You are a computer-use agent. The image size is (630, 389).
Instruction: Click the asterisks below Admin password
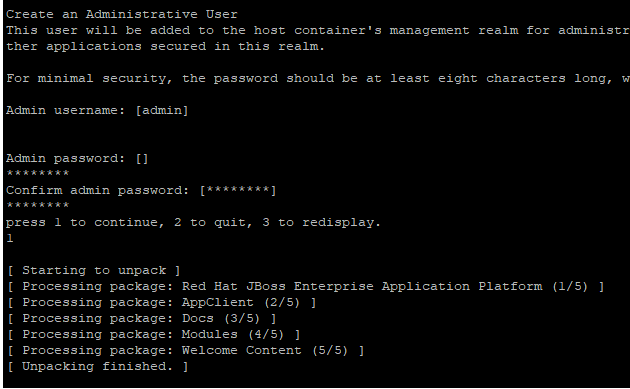click(x=38, y=174)
